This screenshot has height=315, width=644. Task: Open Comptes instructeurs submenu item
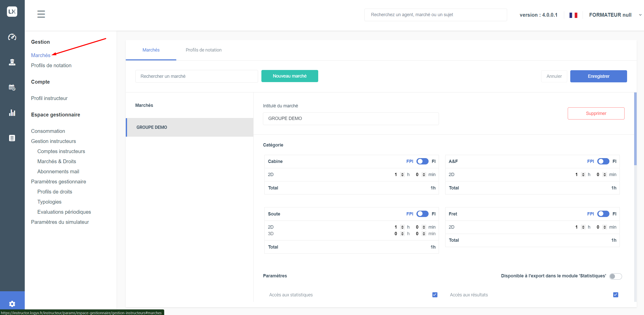61,151
